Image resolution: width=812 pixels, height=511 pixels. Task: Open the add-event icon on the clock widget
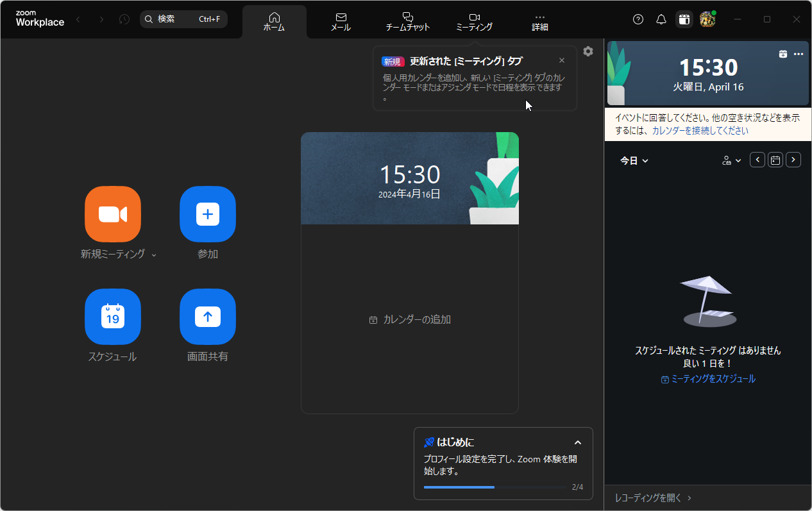pos(783,54)
